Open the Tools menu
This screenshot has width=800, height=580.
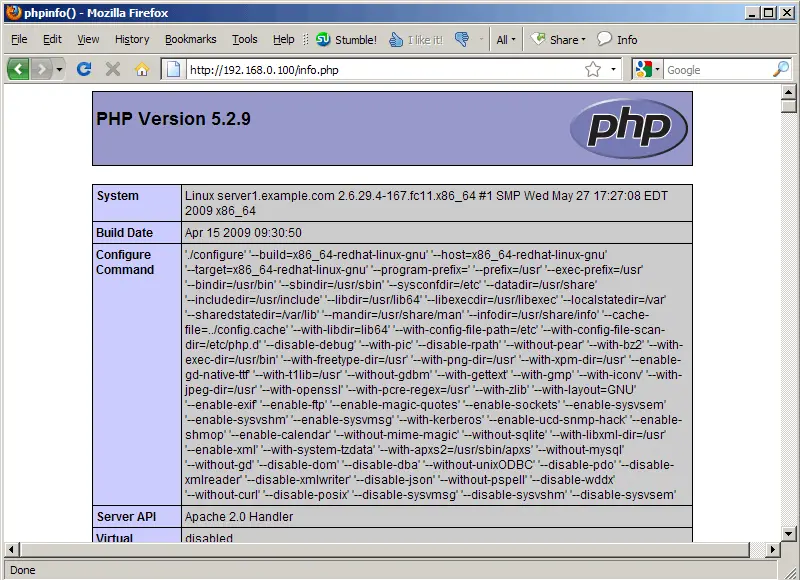pyautogui.click(x=244, y=39)
